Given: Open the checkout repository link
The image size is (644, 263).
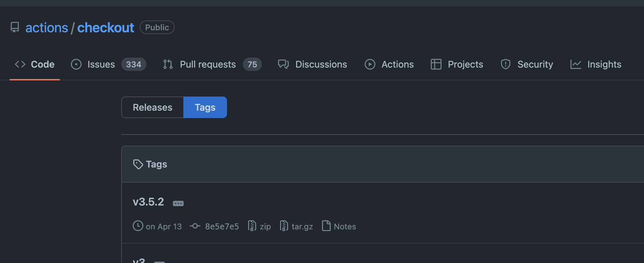Looking at the screenshot, I should 105,28.
